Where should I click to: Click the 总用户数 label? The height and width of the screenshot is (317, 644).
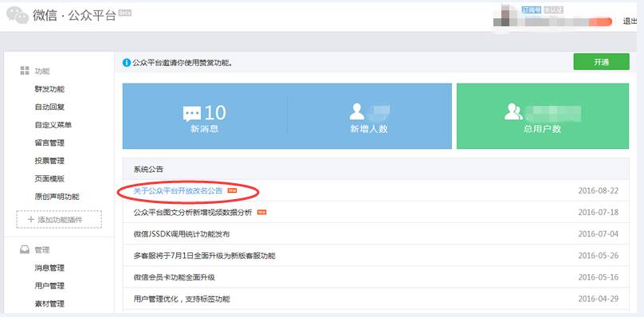click(x=542, y=129)
